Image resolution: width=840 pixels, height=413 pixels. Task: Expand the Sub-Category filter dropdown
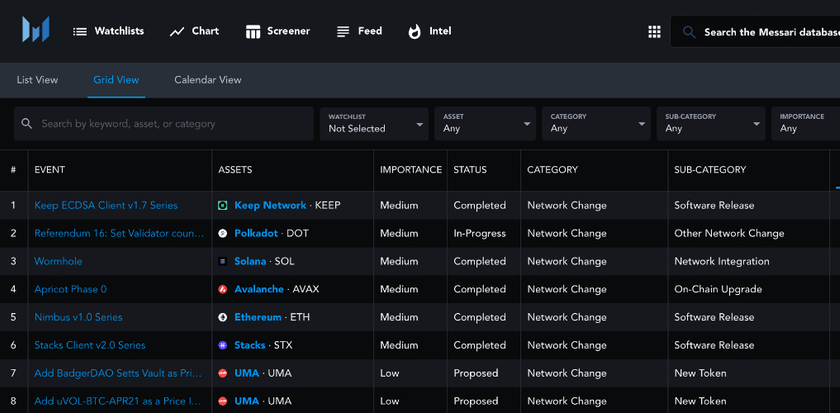pos(711,124)
